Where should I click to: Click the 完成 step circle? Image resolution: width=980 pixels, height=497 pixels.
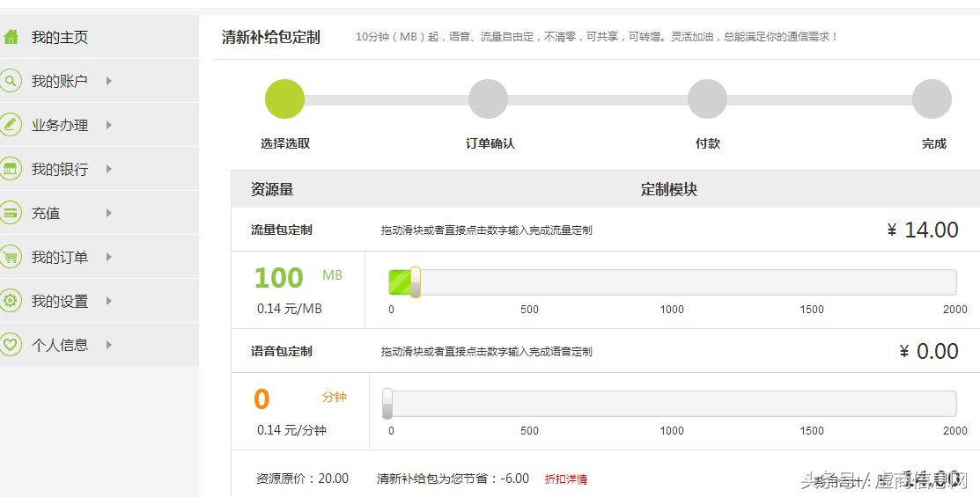coord(932,99)
